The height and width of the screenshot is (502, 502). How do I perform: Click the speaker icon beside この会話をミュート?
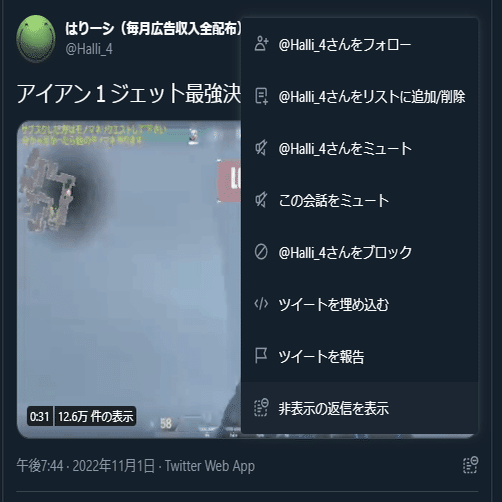coord(261,200)
